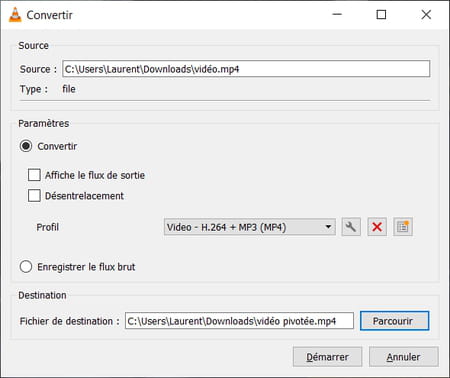Image resolution: width=450 pixels, height=378 pixels.
Task: Close the Convertir dialog
Action: (x=426, y=15)
